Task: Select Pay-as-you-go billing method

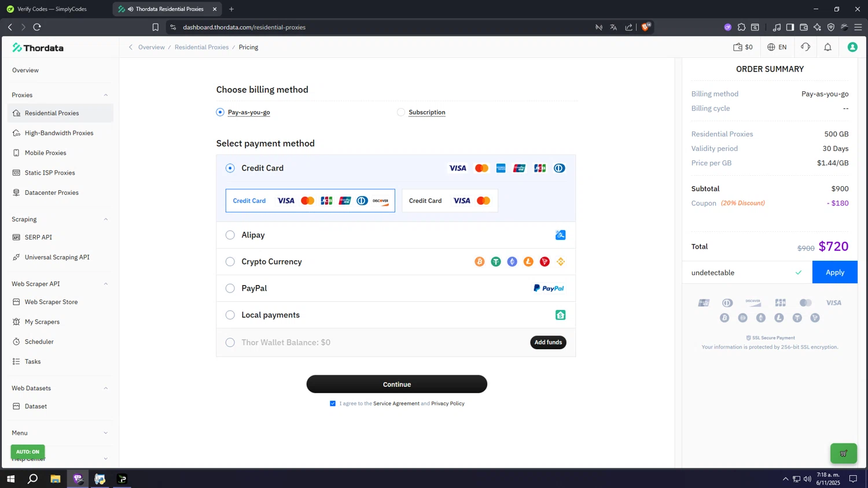Action: [220, 112]
